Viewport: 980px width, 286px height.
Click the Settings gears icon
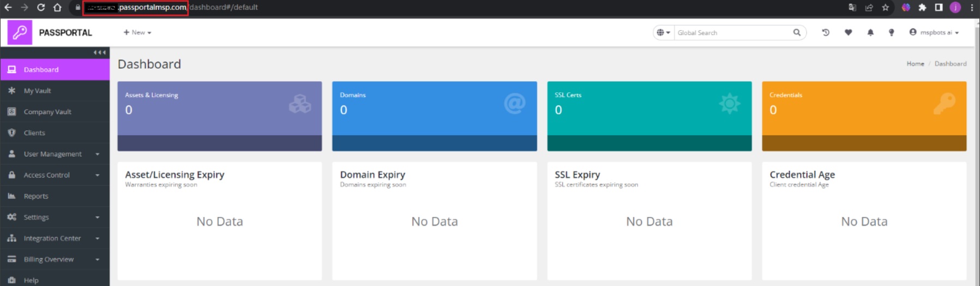11,217
